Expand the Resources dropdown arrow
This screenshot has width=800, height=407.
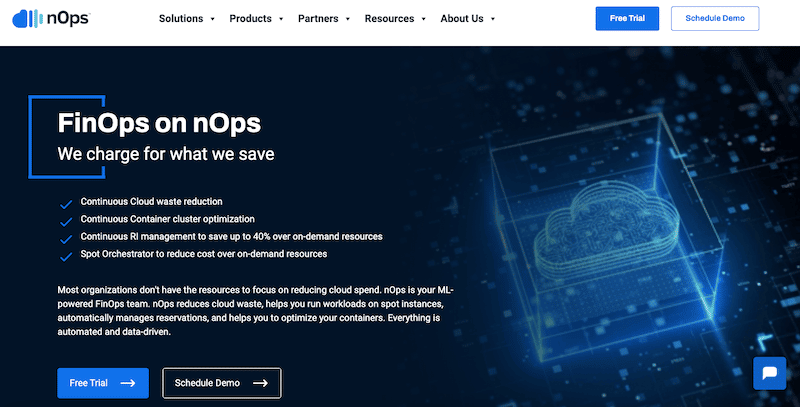pyautogui.click(x=423, y=19)
